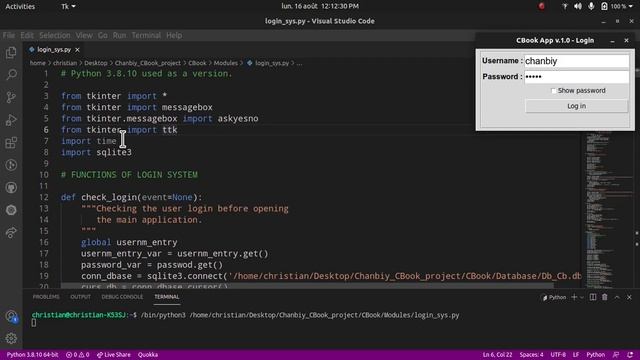
Task: Open the Live Share arrow icon in activity bar
Action: click(11, 233)
